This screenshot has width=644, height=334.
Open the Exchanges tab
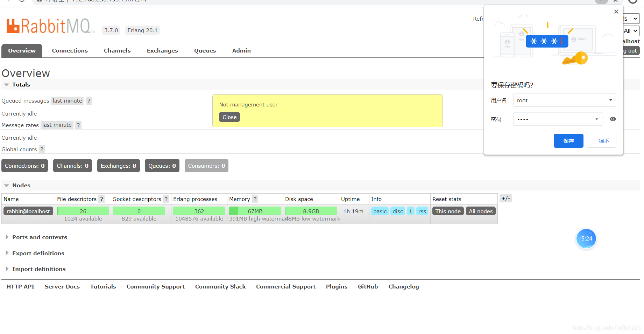162,50
